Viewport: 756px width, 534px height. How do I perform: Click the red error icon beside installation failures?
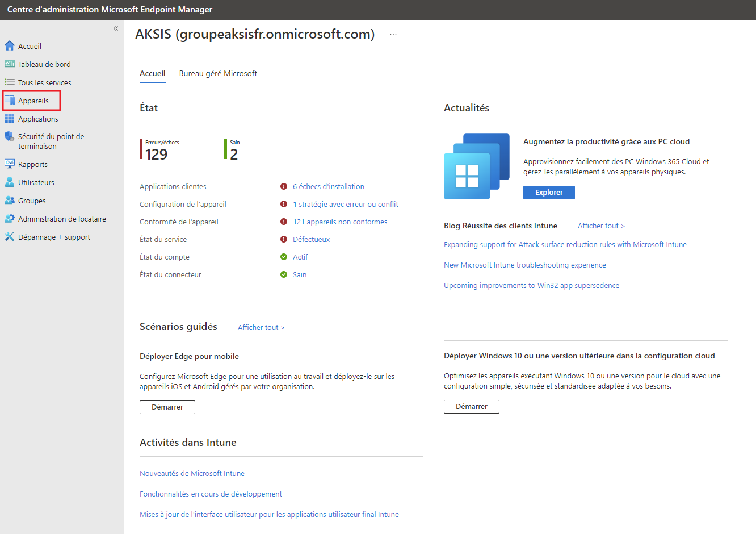[x=284, y=186]
